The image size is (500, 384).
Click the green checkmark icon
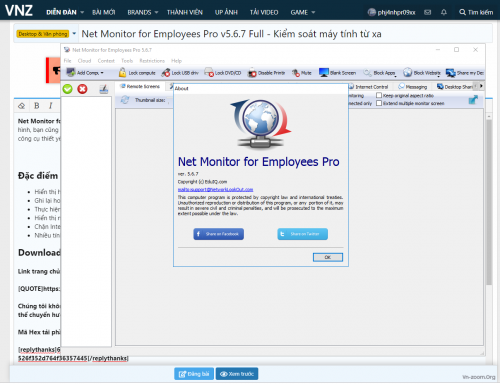68,89
